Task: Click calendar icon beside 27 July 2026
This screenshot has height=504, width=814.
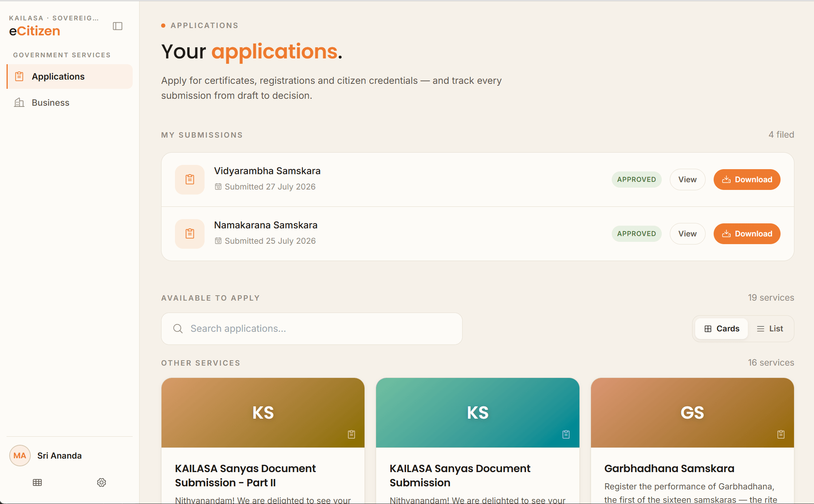Action: click(x=218, y=187)
